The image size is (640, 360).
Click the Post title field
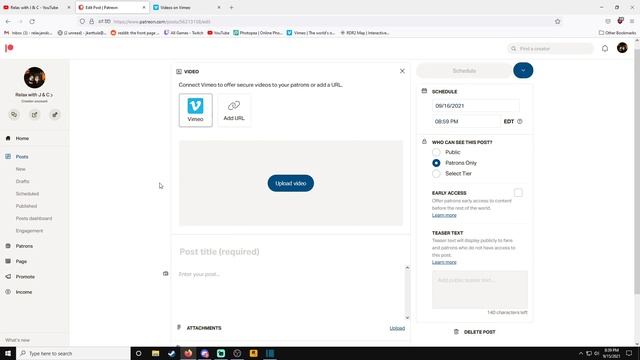pyautogui.click(x=292, y=251)
